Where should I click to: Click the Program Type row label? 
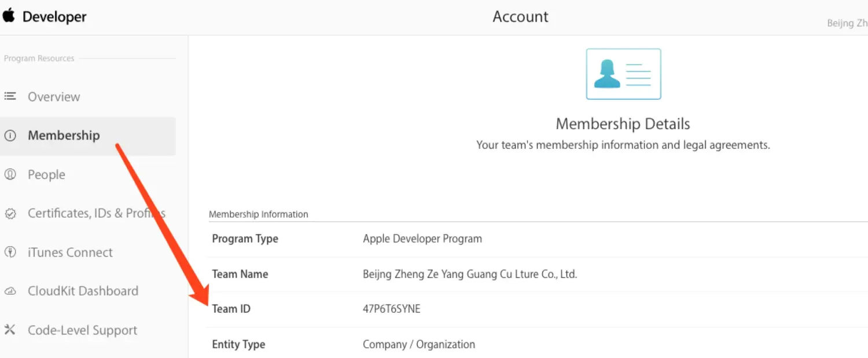(x=245, y=239)
